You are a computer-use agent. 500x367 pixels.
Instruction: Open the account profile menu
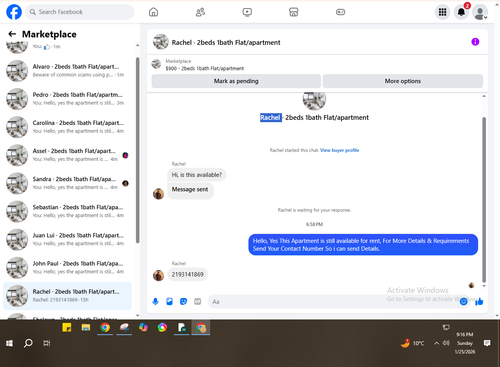(x=480, y=12)
